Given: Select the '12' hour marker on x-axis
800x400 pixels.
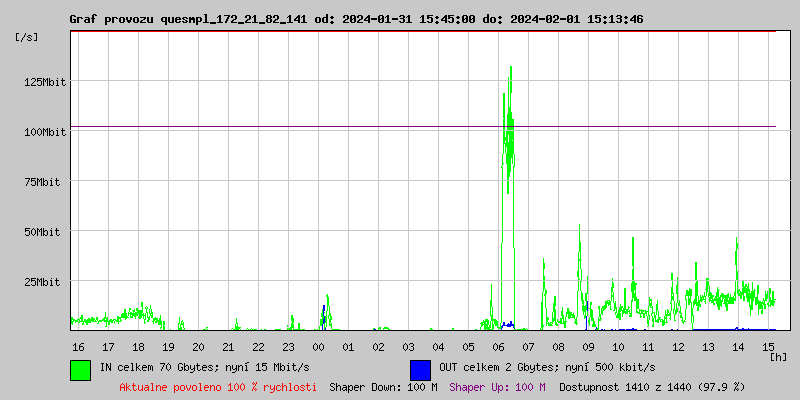Looking at the screenshot, I should [678, 346].
